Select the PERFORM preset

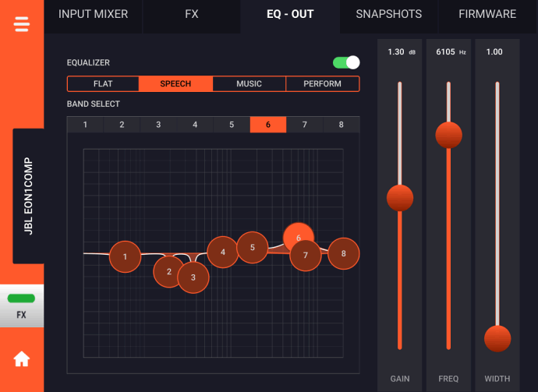[322, 84]
